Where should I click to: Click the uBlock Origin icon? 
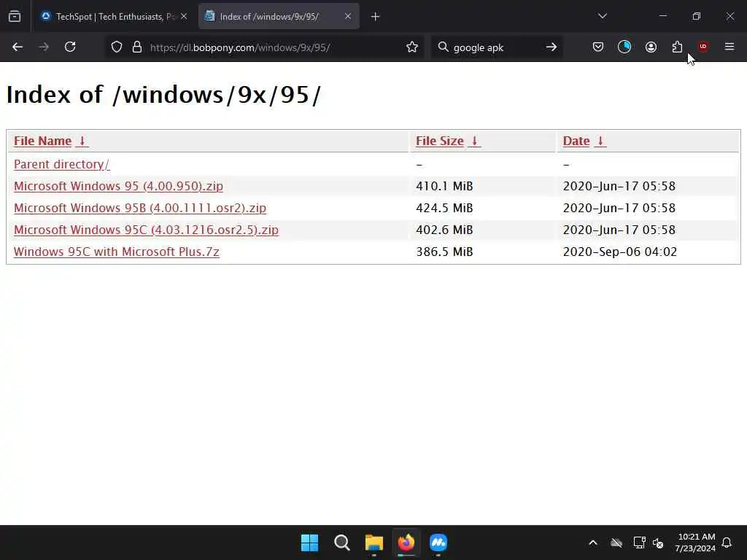pyautogui.click(x=703, y=47)
